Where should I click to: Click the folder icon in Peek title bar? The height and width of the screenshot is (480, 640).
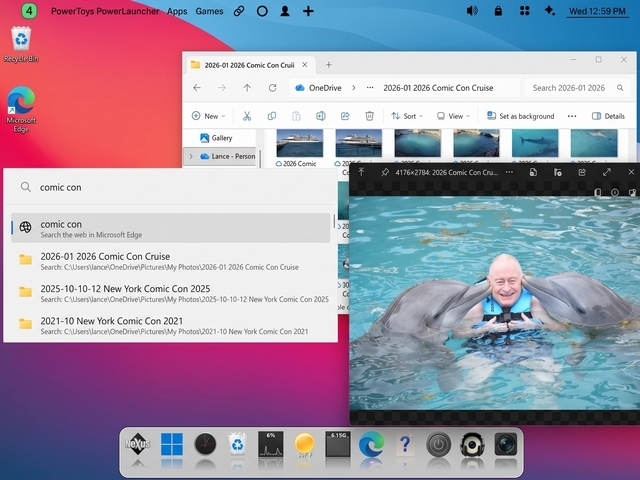pos(558,172)
